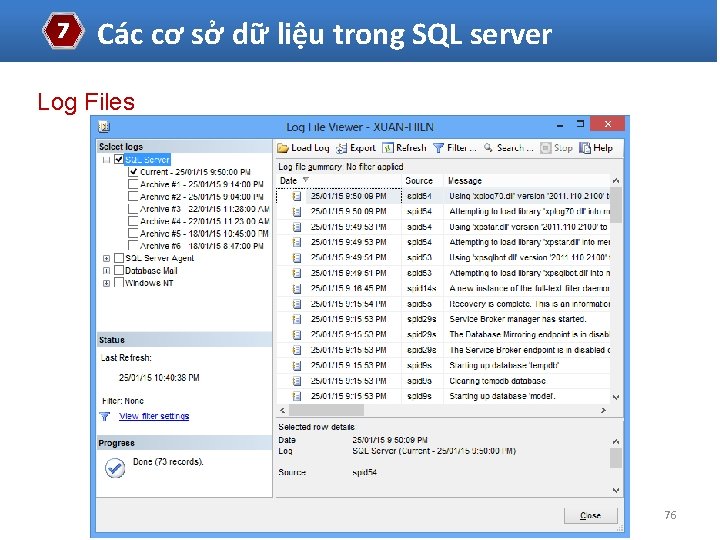Click Filter... label in toolbar
This screenshot has height=540, width=720.
tap(461, 148)
